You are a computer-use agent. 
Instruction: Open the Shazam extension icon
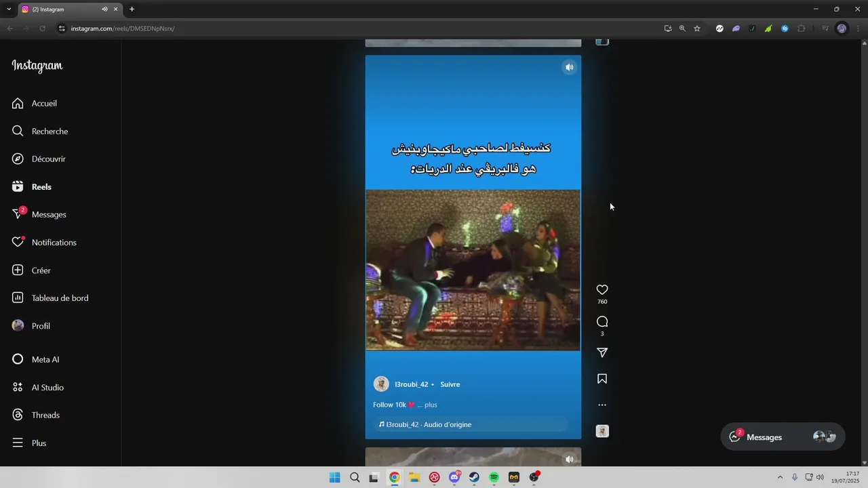coord(785,28)
